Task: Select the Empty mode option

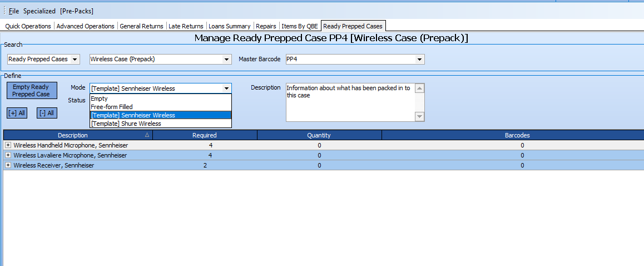Action: click(100, 98)
